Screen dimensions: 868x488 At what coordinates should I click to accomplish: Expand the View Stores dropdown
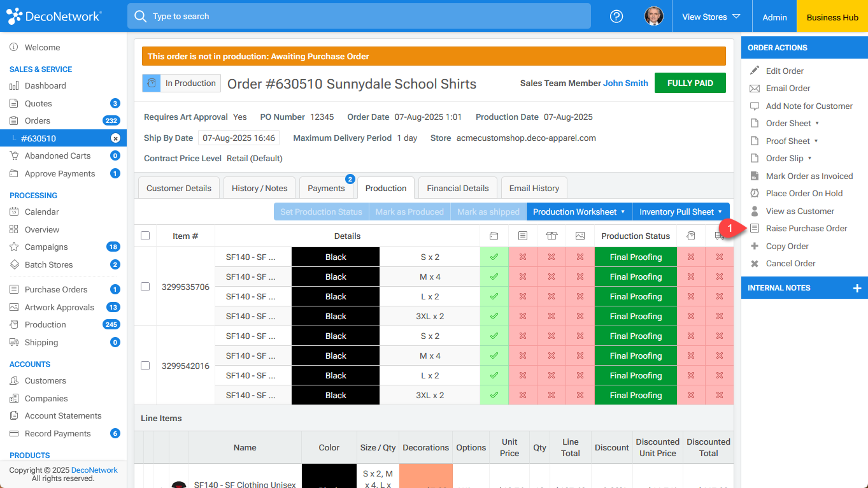(x=711, y=16)
